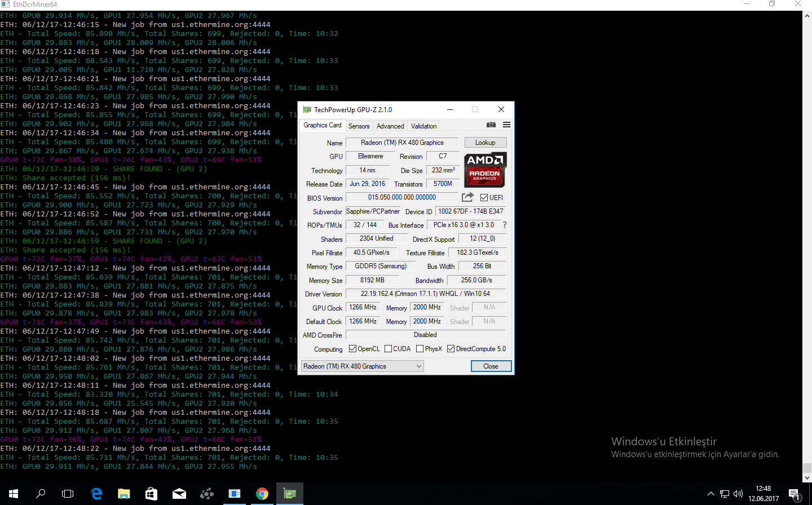Click the Bus Interface PCIe value field

click(x=464, y=225)
